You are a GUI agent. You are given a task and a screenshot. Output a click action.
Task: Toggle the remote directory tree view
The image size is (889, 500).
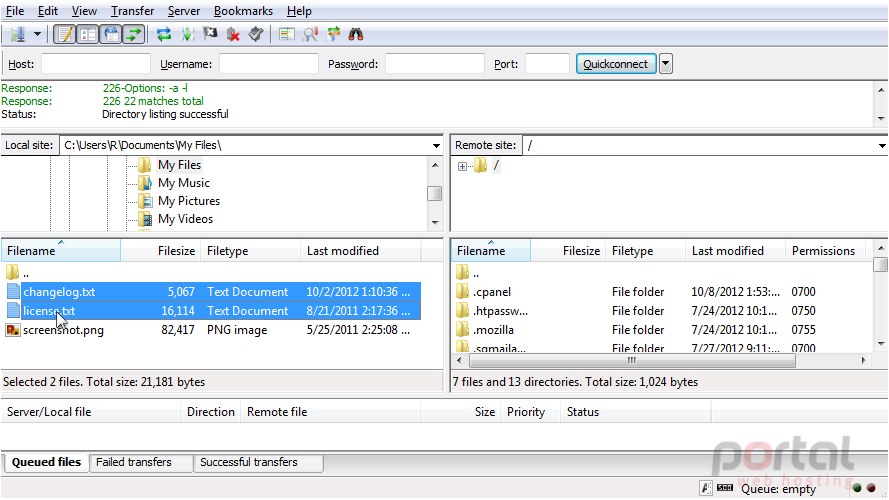[x=111, y=35]
